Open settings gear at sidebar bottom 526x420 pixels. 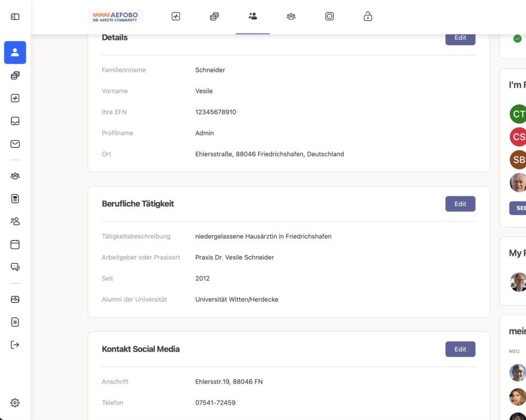(15, 403)
